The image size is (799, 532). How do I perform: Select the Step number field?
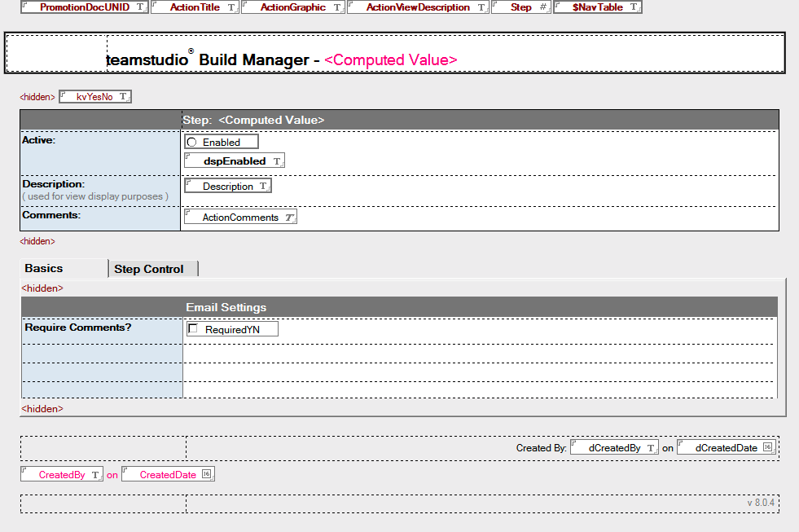(520, 7)
